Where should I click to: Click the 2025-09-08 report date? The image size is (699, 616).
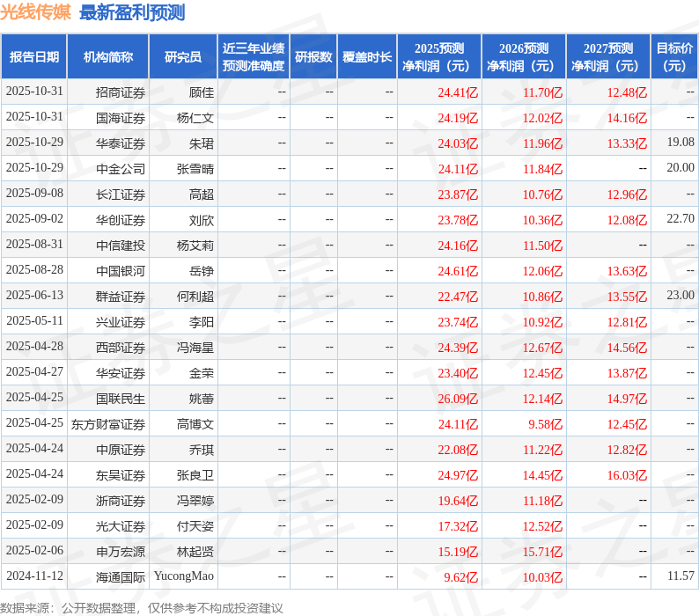[x=34, y=193]
